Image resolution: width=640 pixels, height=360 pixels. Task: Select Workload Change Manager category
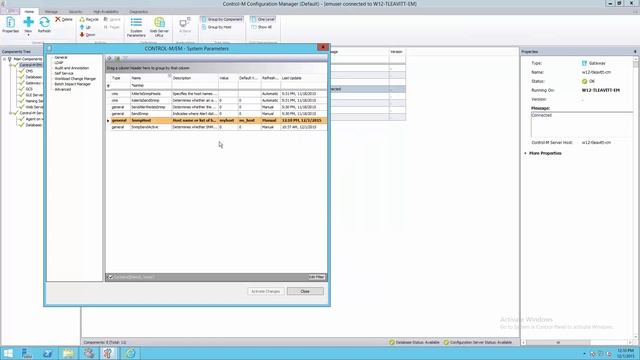click(x=75, y=79)
